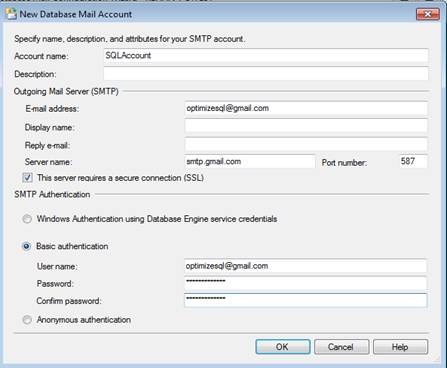Click the Database Mail icon in title bar

click(11, 14)
